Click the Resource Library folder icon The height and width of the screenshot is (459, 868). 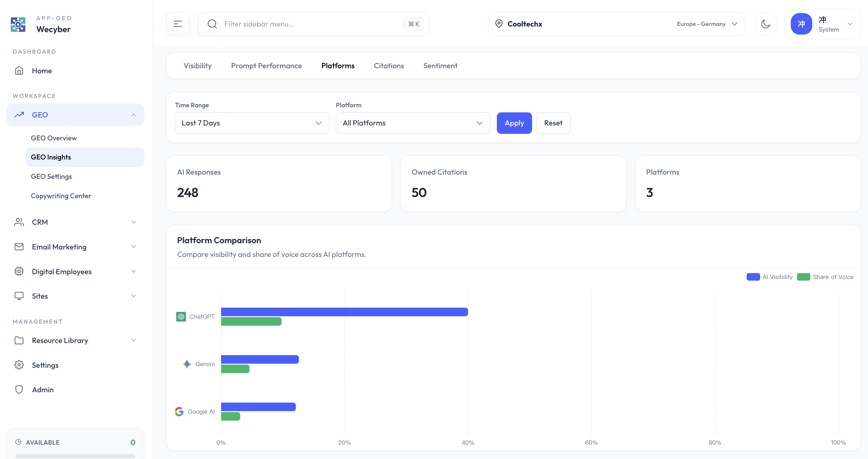click(19, 340)
